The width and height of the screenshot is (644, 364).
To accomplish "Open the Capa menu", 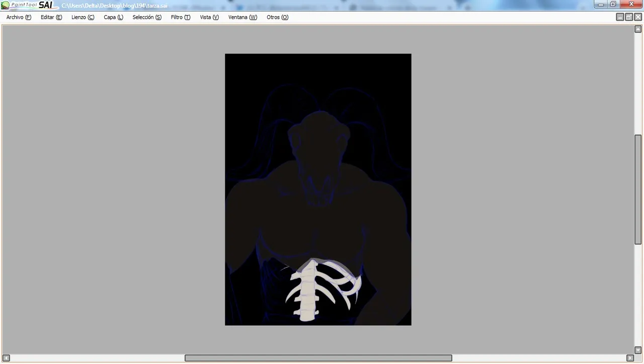I will coord(113,17).
